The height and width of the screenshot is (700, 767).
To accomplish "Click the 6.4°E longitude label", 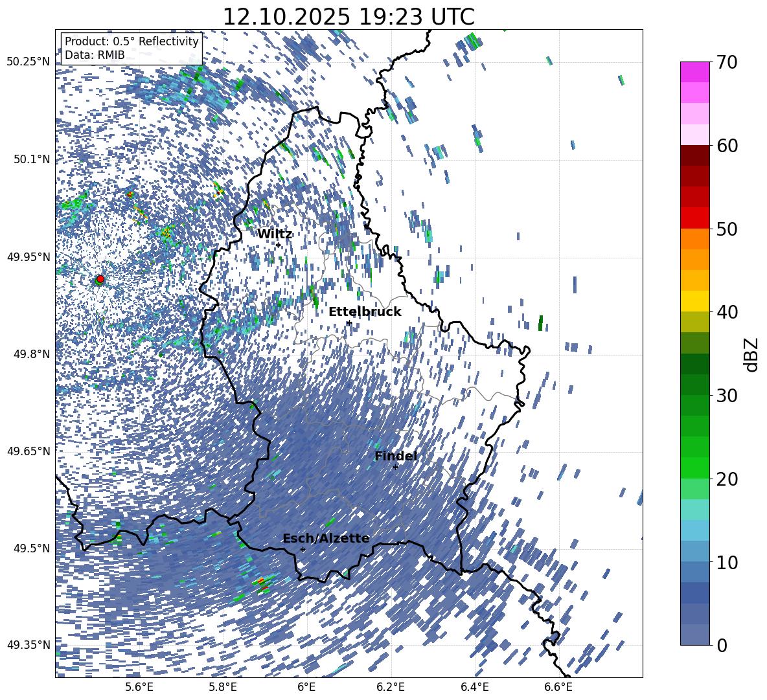I will pos(475,687).
